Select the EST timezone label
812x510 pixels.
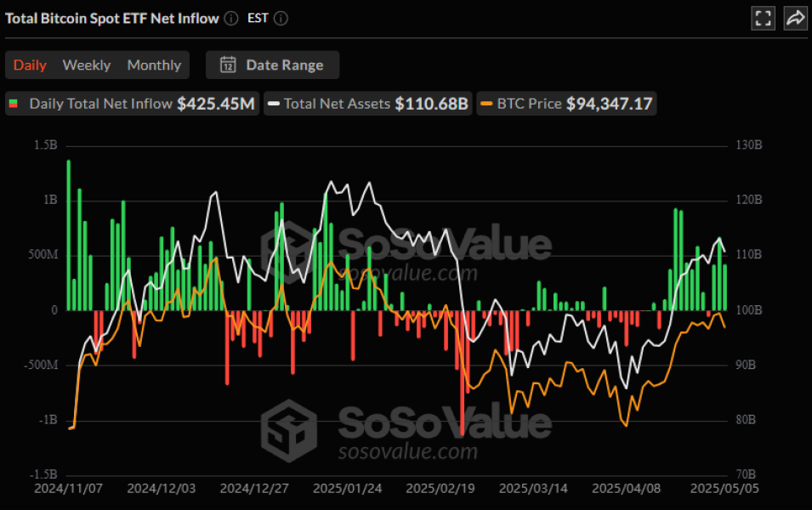click(258, 19)
